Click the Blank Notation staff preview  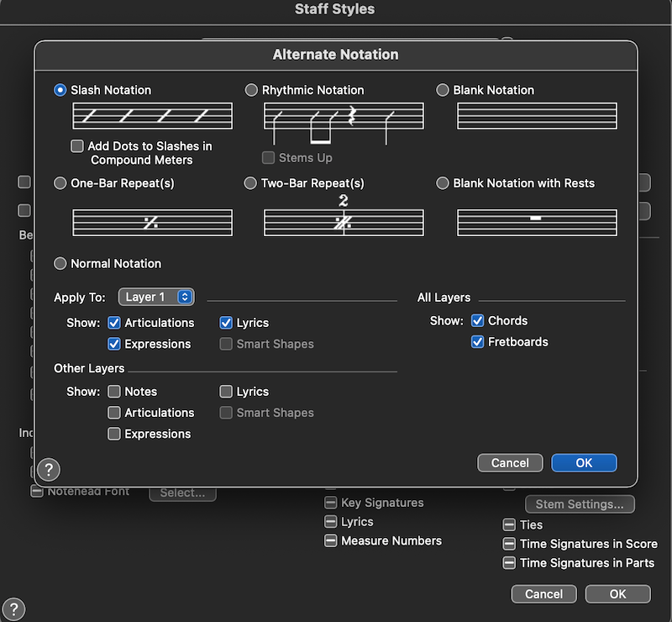pyautogui.click(x=537, y=116)
